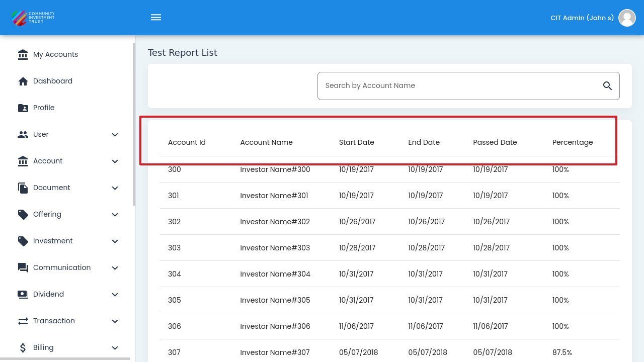Click the Transaction arrows icon
The height and width of the screenshot is (362, 644).
tap(23, 321)
